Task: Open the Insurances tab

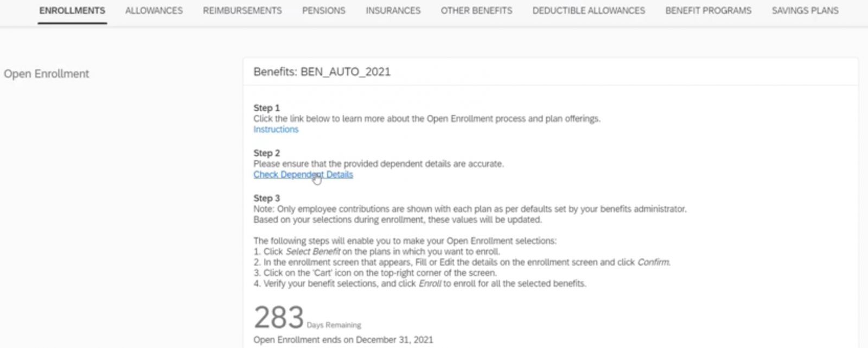Action: point(393,11)
